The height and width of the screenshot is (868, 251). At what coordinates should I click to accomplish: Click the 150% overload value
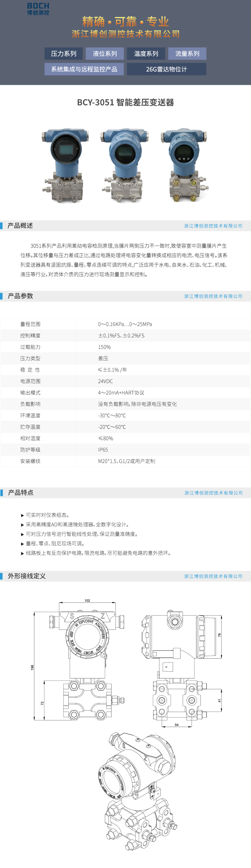(x=104, y=347)
